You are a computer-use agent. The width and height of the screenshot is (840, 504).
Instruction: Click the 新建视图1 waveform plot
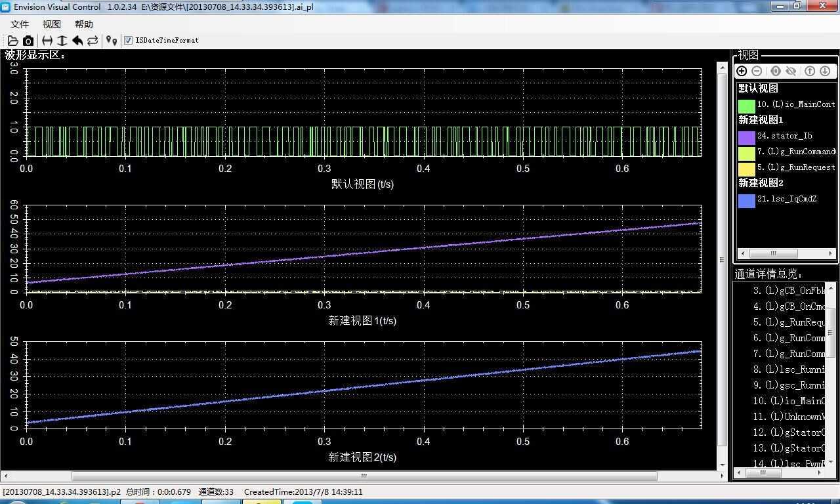tap(364, 248)
